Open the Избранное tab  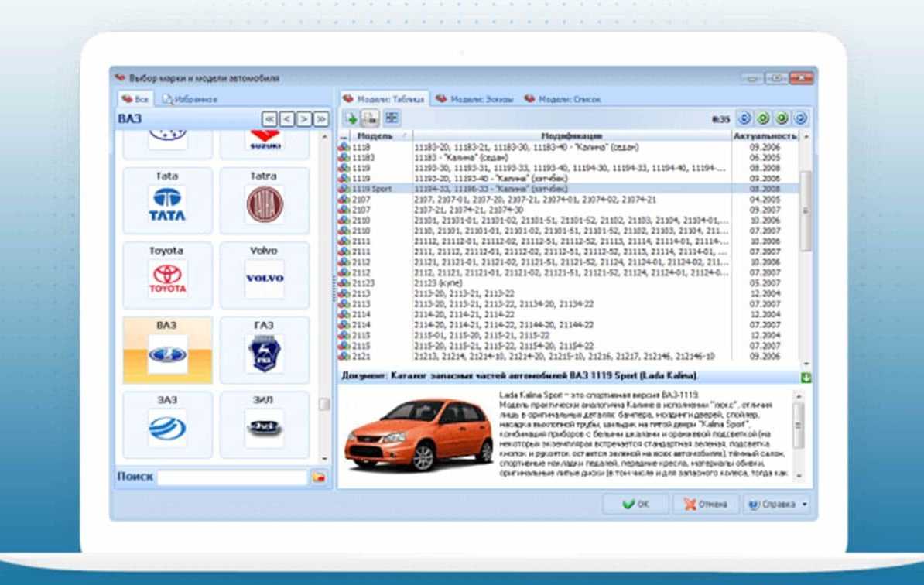click(190, 99)
